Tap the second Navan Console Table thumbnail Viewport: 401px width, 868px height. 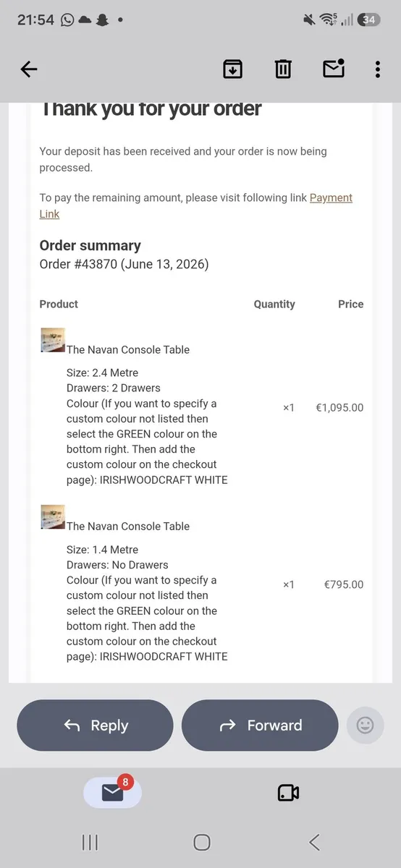pyautogui.click(x=53, y=516)
